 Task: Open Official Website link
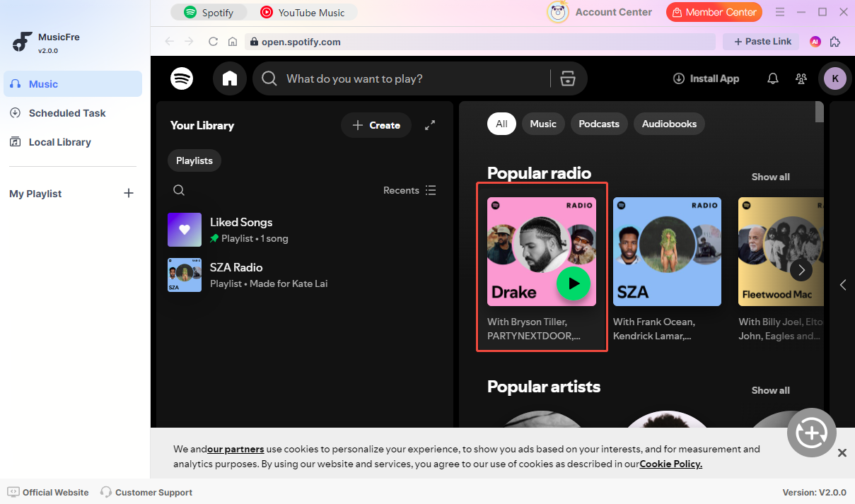48,492
